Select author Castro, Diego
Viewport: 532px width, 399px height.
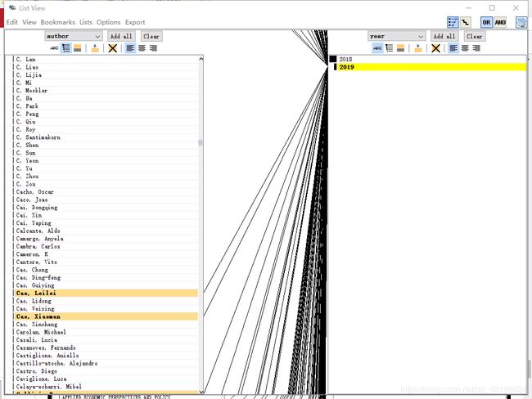[x=106, y=371]
